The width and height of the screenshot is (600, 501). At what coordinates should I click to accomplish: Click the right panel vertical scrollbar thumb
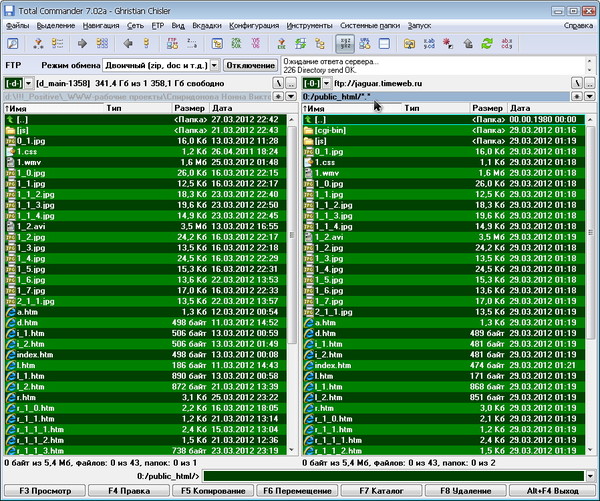(590, 232)
